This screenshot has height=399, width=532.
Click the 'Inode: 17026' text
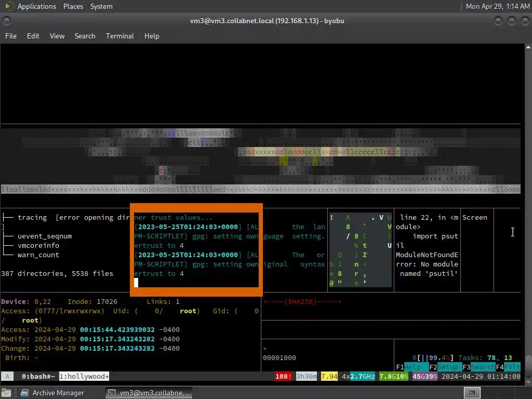coord(92,302)
